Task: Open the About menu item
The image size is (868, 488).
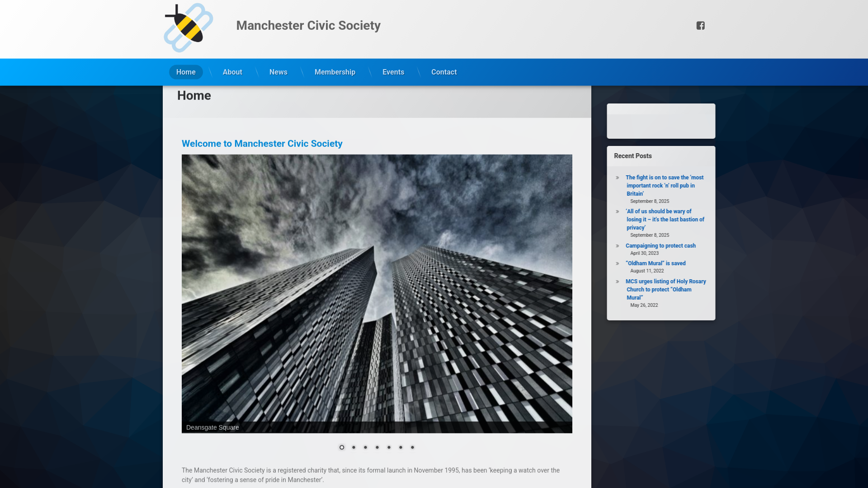Action: [232, 72]
